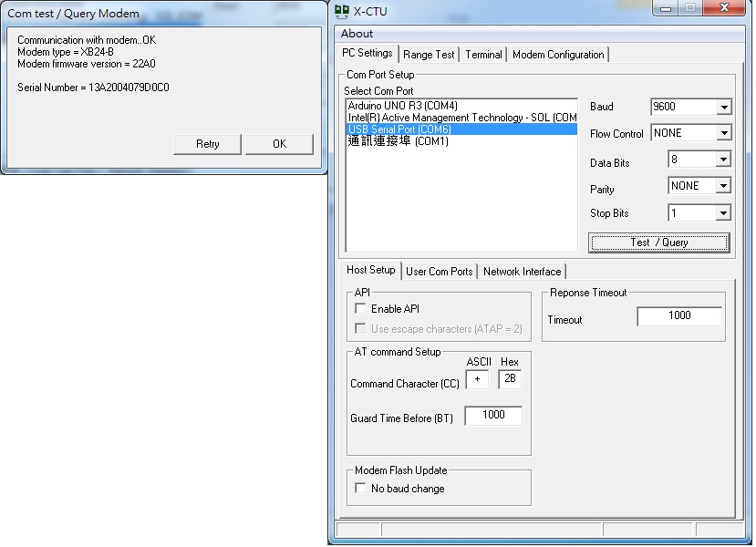Click Retry in Com test dialog
The height and width of the screenshot is (547, 756).
click(x=207, y=144)
